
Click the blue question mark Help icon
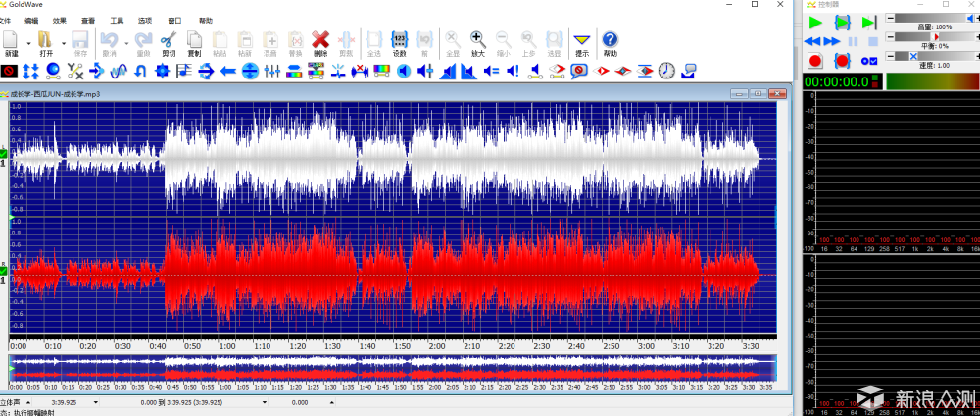pyautogui.click(x=610, y=44)
